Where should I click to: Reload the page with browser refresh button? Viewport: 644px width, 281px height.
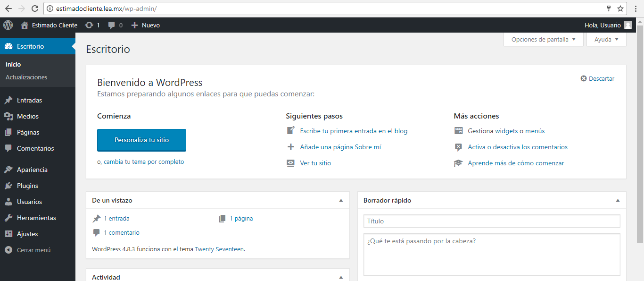(x=35, y=8)
